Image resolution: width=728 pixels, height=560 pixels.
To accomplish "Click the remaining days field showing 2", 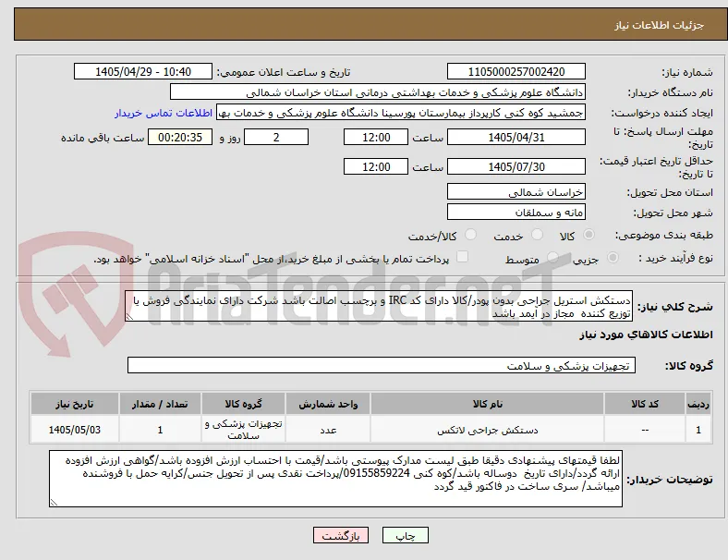I will (x=276, y=137).
